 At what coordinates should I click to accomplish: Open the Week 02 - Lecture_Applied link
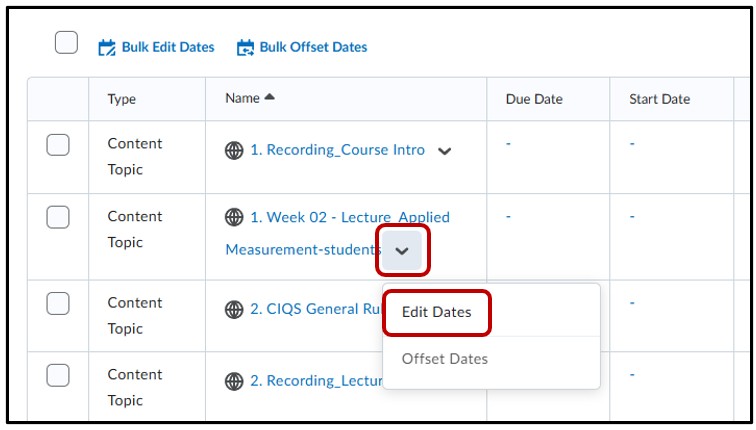349,217
